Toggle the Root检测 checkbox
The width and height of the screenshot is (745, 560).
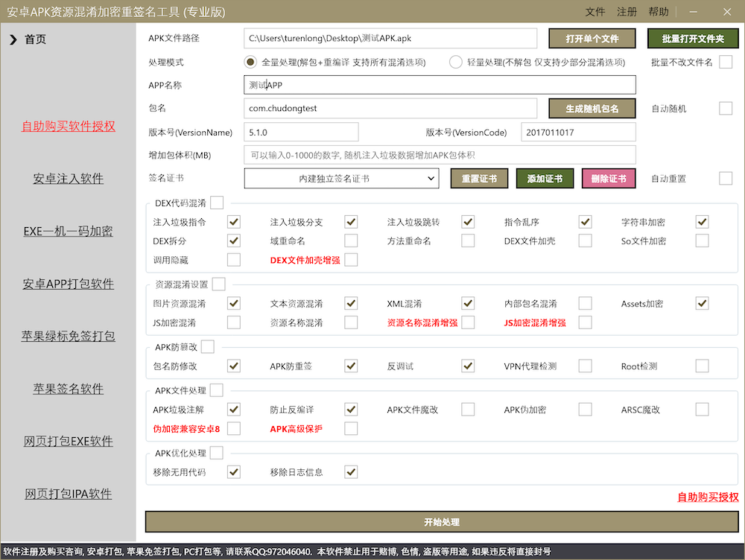click(702, 366)
